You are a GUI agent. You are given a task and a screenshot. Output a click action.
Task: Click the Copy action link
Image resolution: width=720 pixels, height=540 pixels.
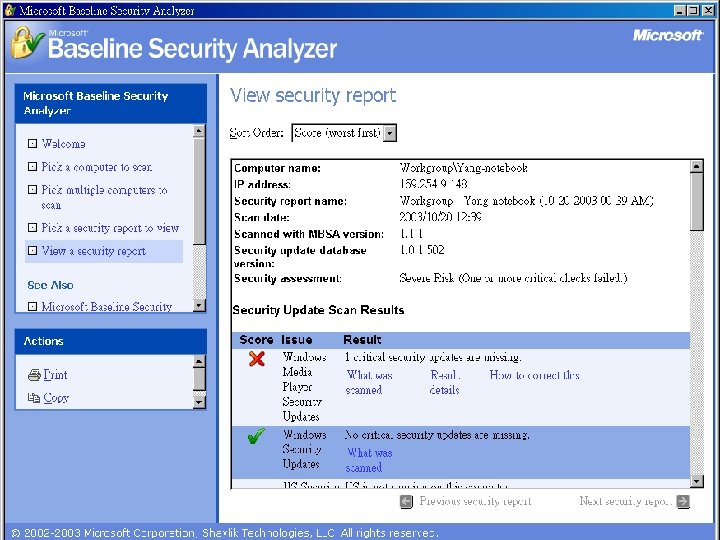56,398
